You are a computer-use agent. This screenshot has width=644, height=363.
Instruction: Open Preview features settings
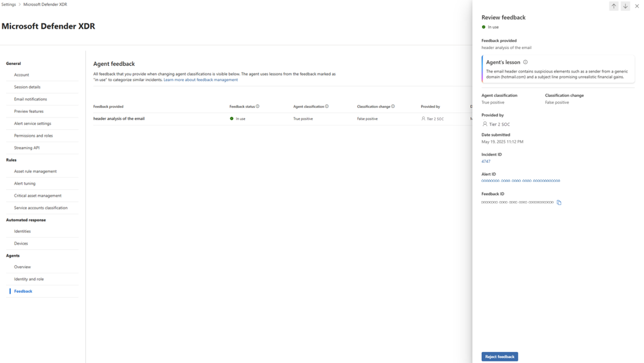28,111
